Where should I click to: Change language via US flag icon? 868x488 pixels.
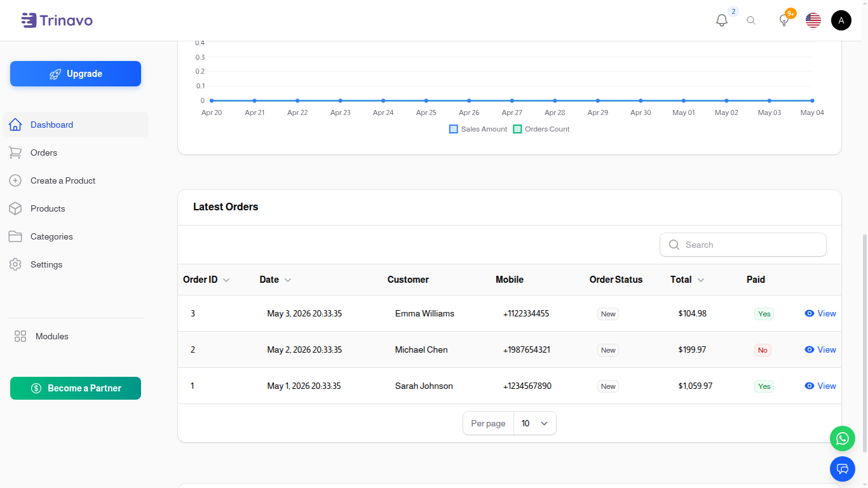813,20
